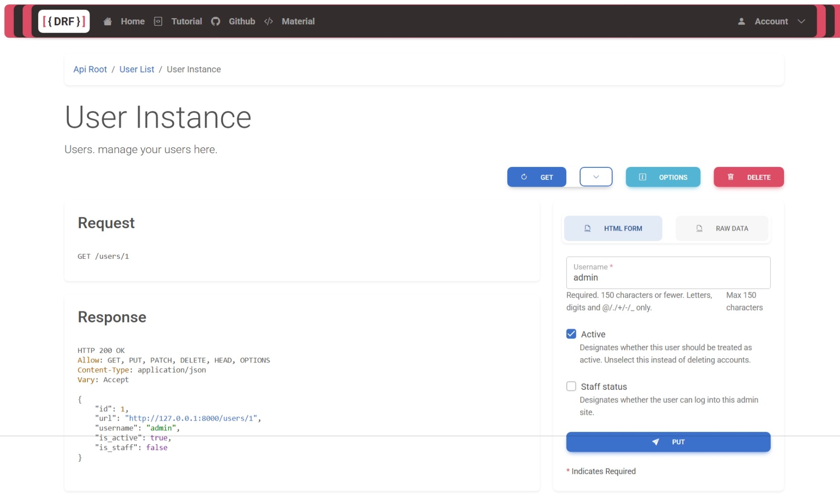Enable the Staff status checkbox
Screen dimensions: 840x504
[571, 386]
